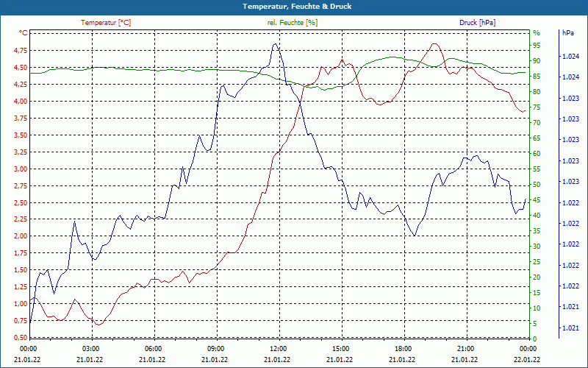Click the chart title 'Temperatur, Feuchte & Druck'
The image size is (588, 368).
(297, 7)
